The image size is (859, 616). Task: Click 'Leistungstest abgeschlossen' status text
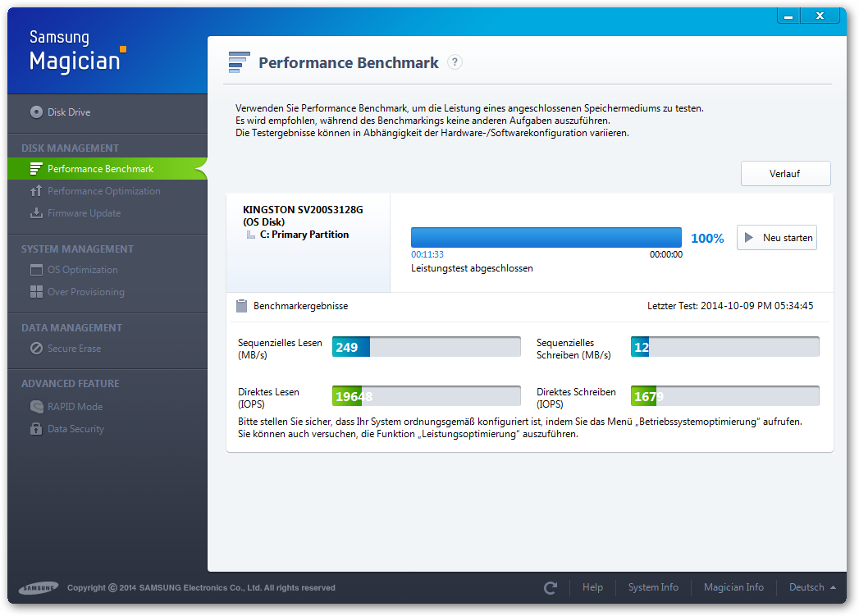point(472,268)
